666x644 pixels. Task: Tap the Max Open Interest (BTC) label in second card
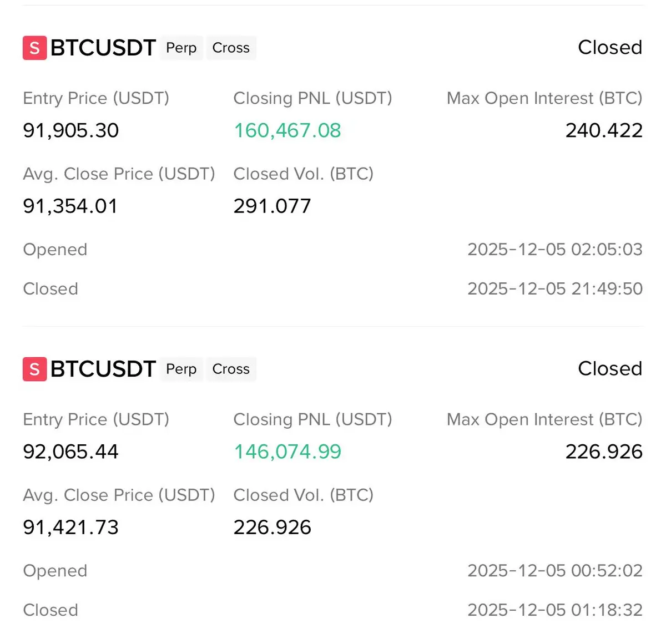[544, 420]
